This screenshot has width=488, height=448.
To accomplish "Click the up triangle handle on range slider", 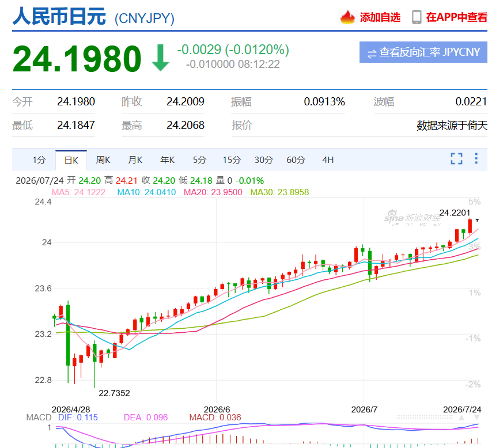I will pos(462,417).
